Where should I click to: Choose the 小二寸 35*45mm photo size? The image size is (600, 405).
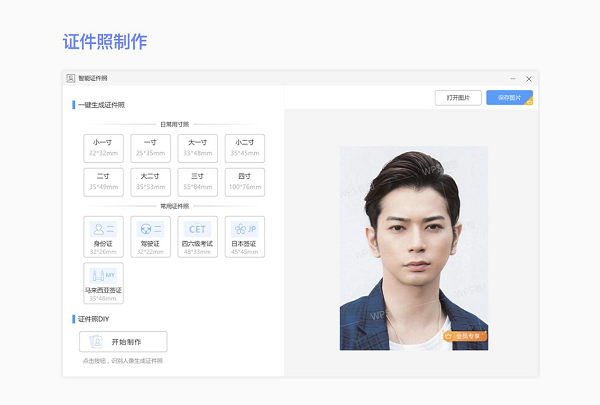[x=245, y=148]
